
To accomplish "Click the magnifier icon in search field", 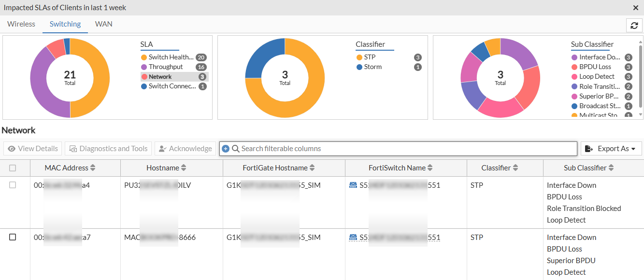I will click(x=236, y=149).
